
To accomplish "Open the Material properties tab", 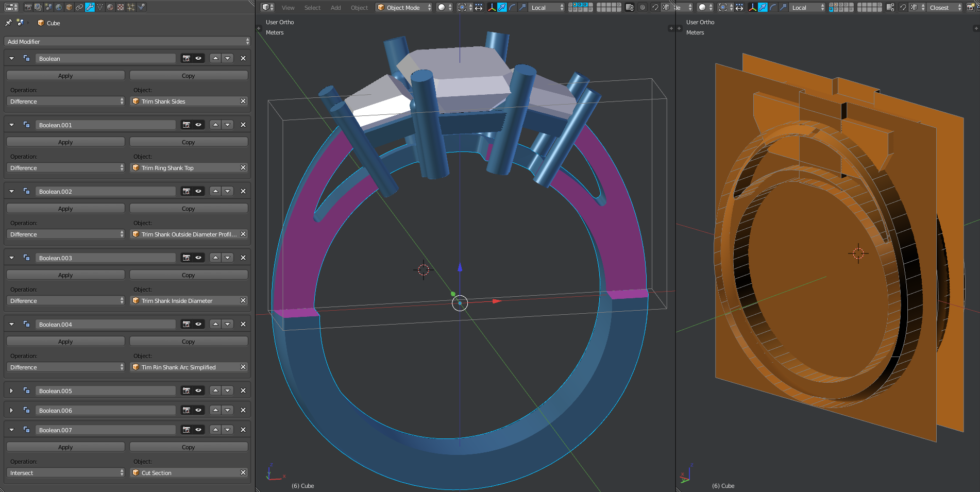I will click(x=110, y=7).
